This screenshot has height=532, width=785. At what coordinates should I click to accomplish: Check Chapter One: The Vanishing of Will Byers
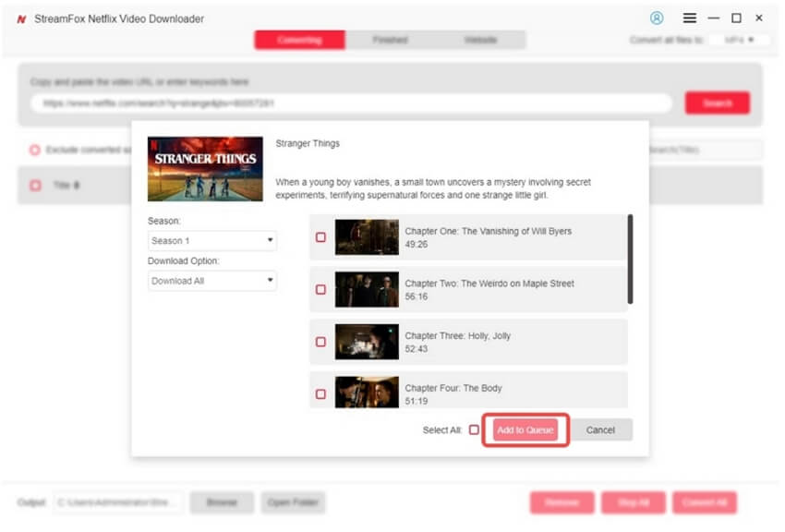click(320, 237)
